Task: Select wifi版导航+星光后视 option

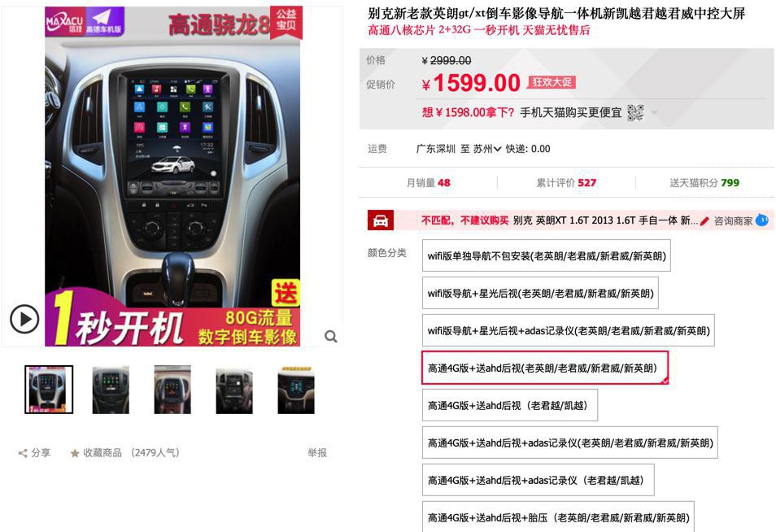Action: pyautogui.click(x=540, y=293)
